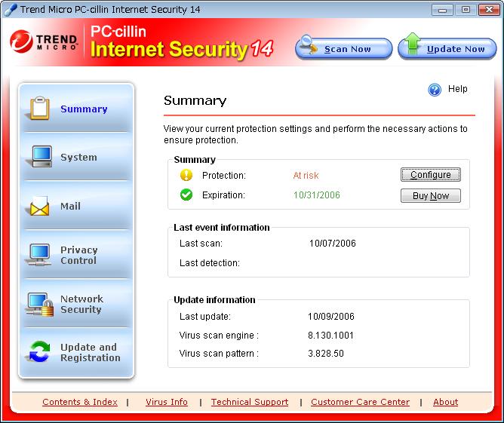This screenshot has height=423, width=504.
Task: Minimize the PC-cillin window
Action: 442,10
